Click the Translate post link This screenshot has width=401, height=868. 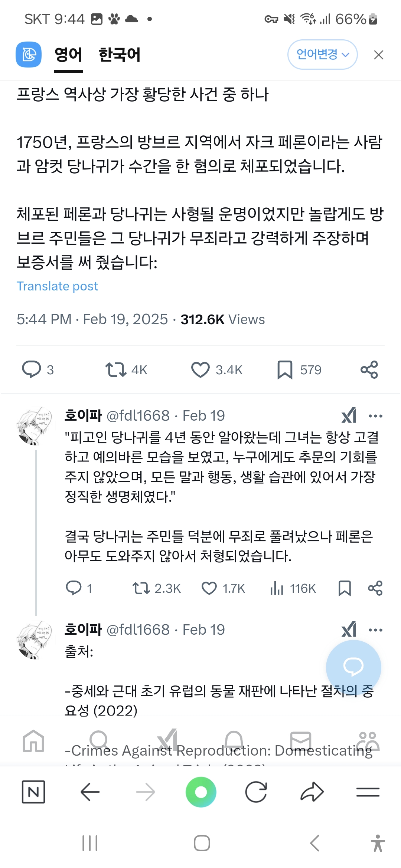[57, 286]
